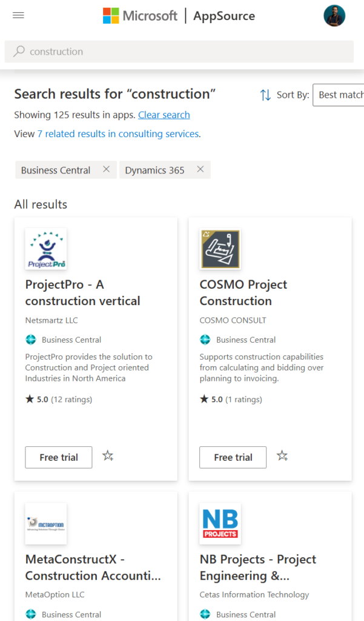Click Free trial for ProjectPro
Screen dimensions: 364x621
click(59, 457)
